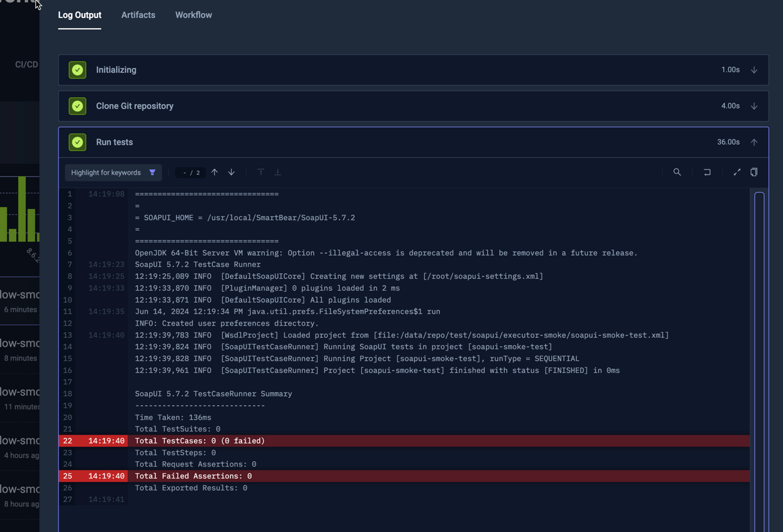Jump to bottom of the log
783x532 pixels.
(x=278, y=172)
